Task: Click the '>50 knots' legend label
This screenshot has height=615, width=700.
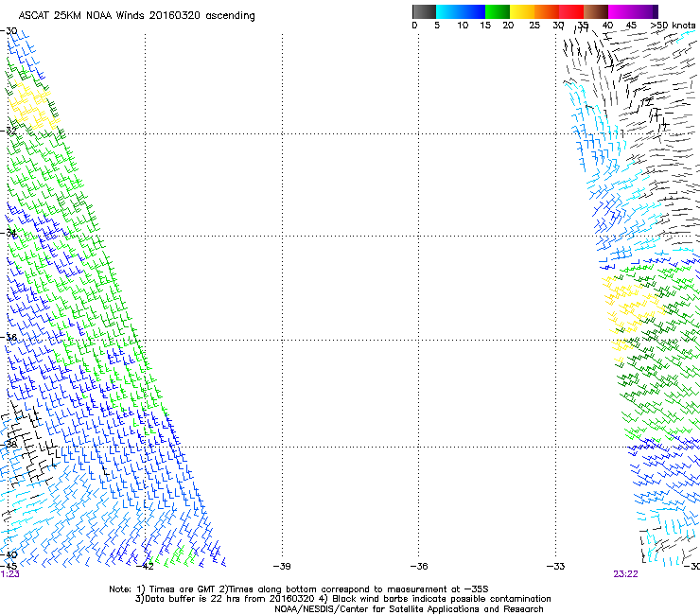Action: coord(673,26)
